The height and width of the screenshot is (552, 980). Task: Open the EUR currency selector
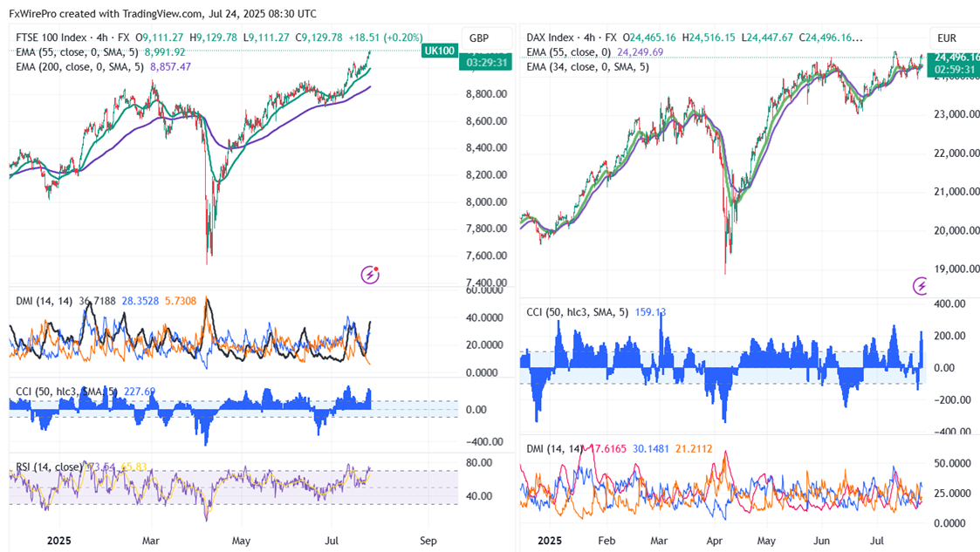click(954, 38)
